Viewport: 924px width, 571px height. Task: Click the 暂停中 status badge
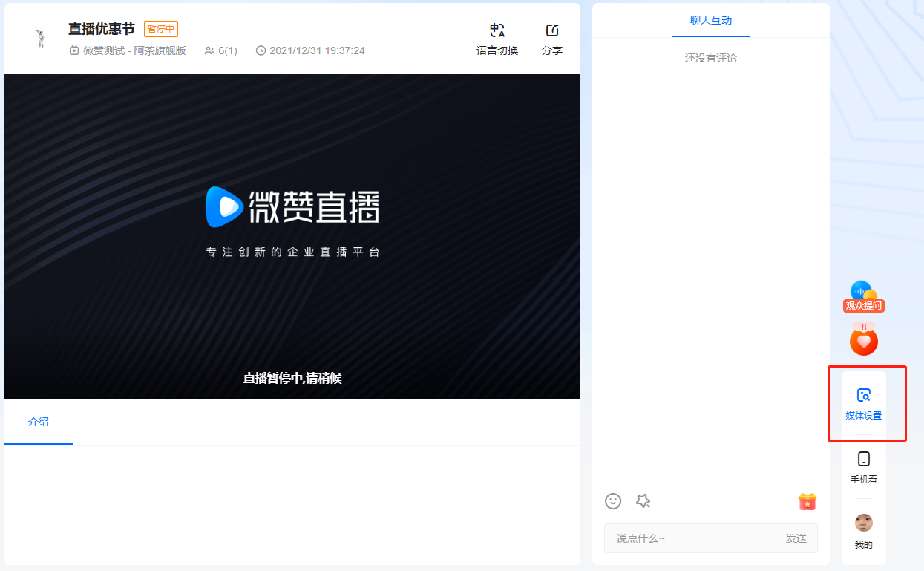(161, 29)
